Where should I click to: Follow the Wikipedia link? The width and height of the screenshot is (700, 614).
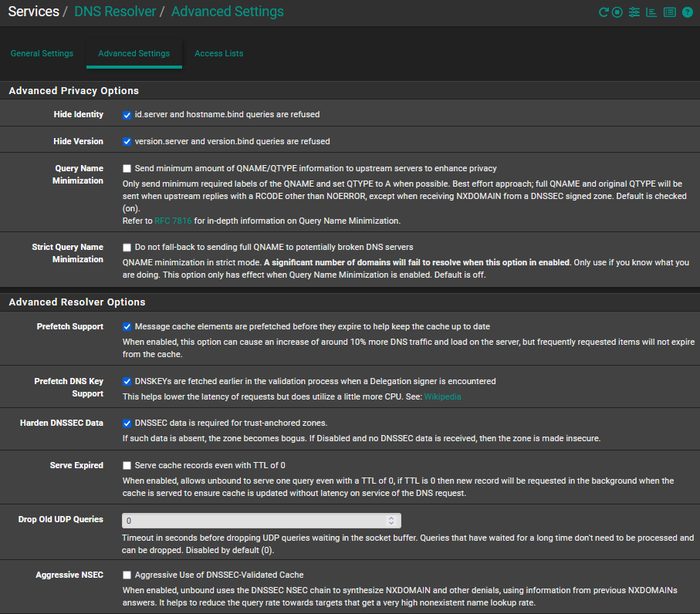click(442, 397)
